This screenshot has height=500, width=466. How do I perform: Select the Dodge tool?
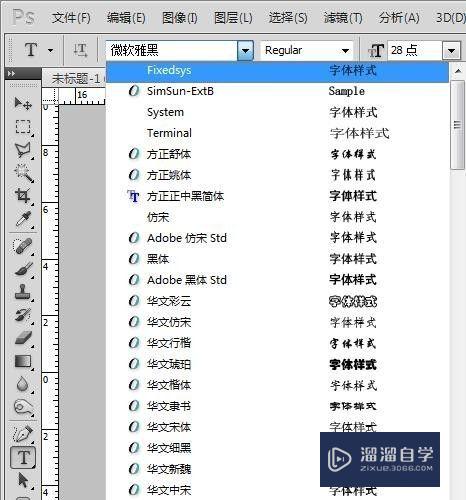(x=23, y=407)
